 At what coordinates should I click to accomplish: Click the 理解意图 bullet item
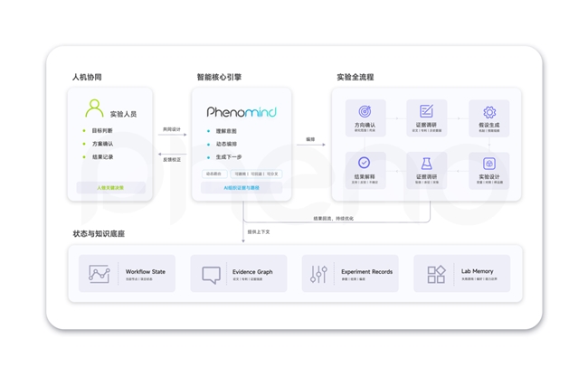226,131
